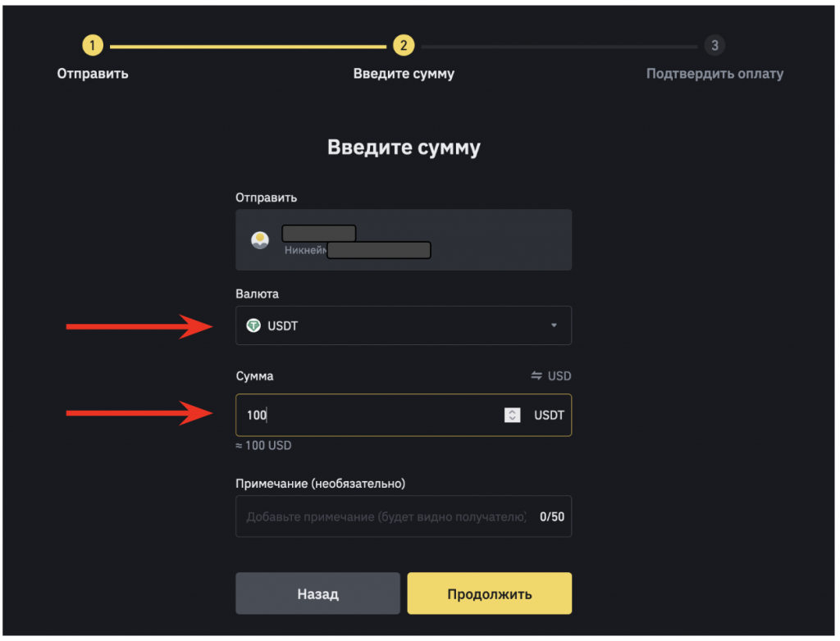Viewport: 840px width, 641px height.
Task: Click the up/down stepper in amount field
Action: coord(512,416)
